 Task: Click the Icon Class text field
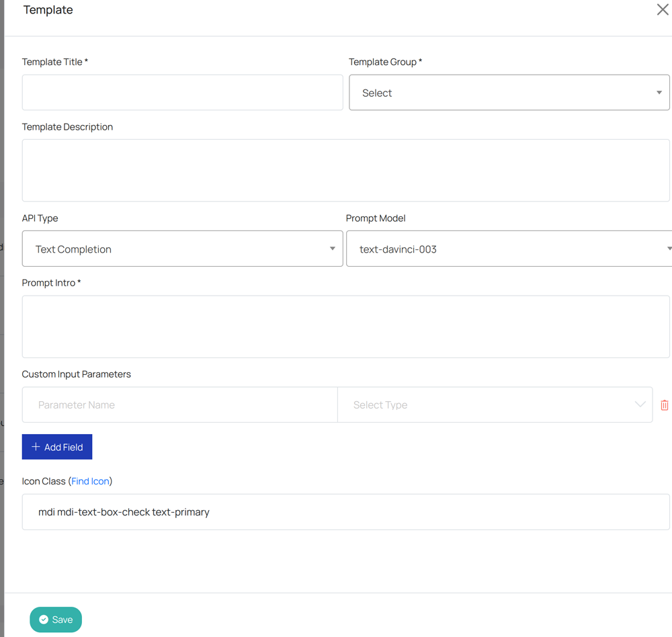(x=345, y=512)
